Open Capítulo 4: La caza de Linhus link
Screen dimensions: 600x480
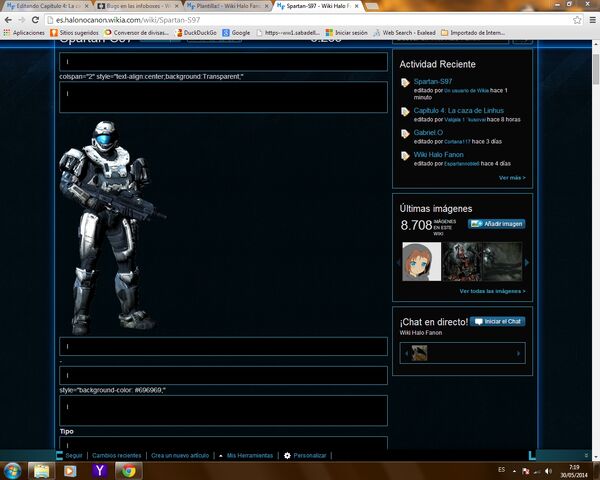(458, 111)
